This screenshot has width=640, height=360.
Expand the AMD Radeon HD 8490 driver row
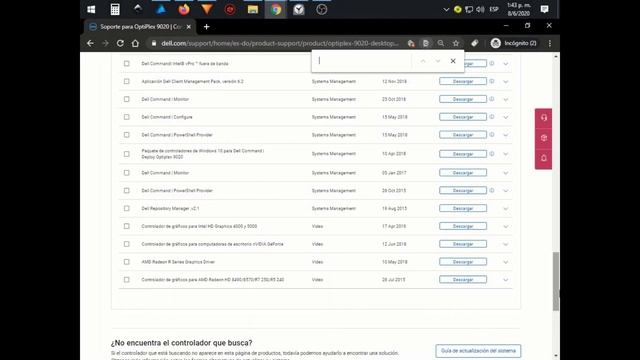pyautogui.click(x=506, y=280)
